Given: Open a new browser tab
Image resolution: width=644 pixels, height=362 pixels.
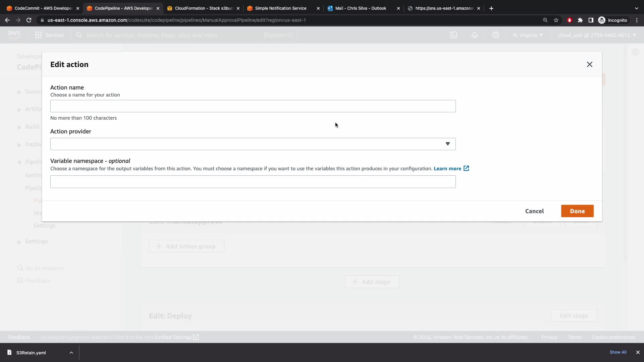Looking at the screenshot, I should (491, 8).
